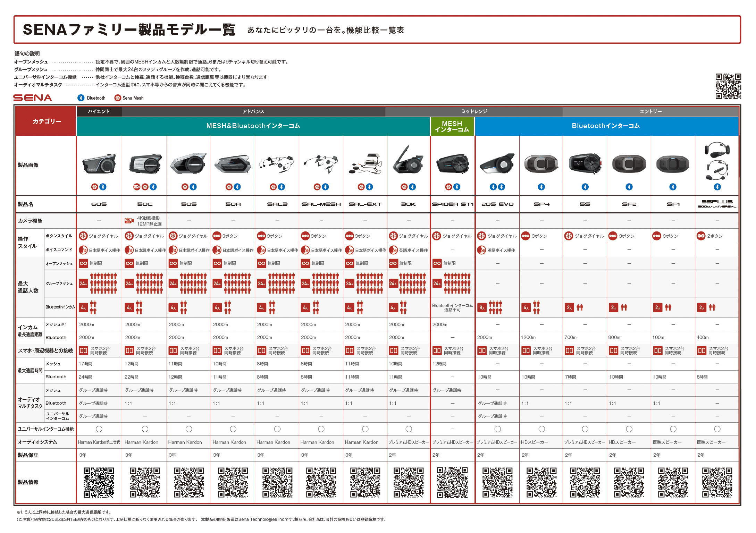
Task: Click the 2-button control icon for 3S PLUS
Action: tap(702, 236)
